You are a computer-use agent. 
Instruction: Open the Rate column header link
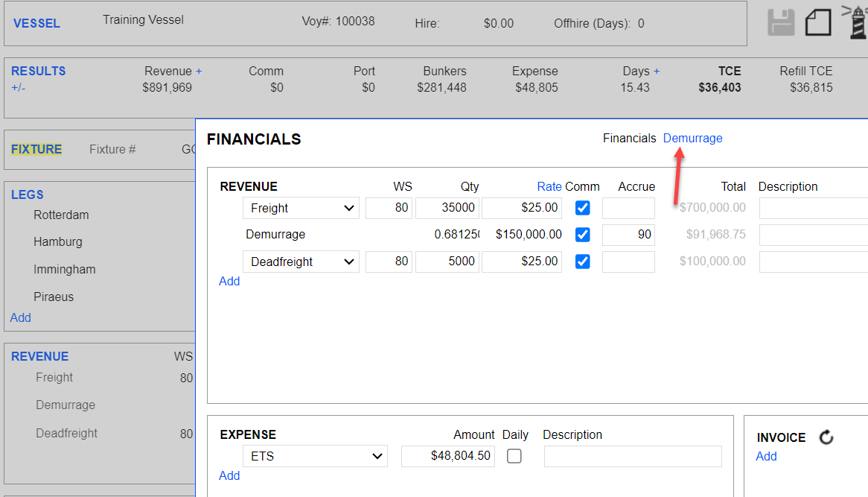(x=549, y=186)
